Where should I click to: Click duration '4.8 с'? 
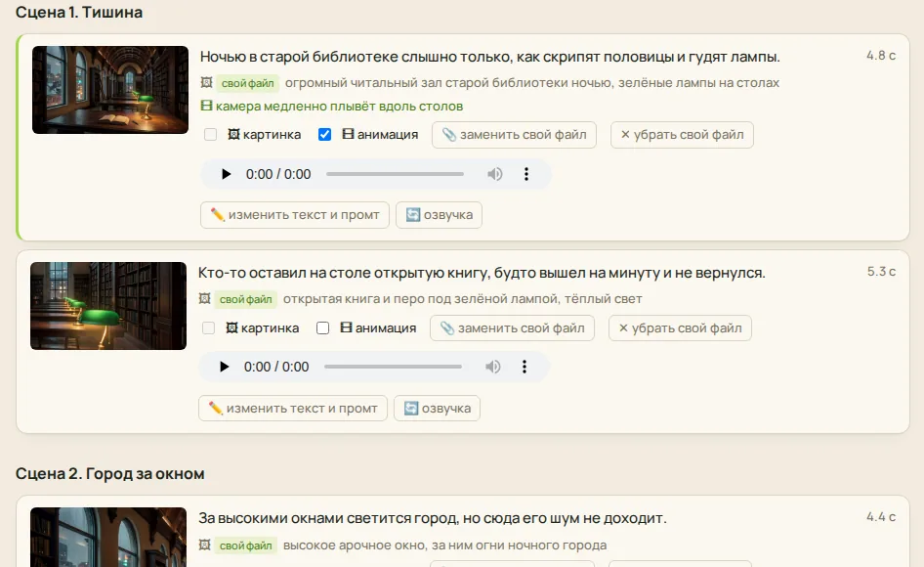[x=881, y=56]
